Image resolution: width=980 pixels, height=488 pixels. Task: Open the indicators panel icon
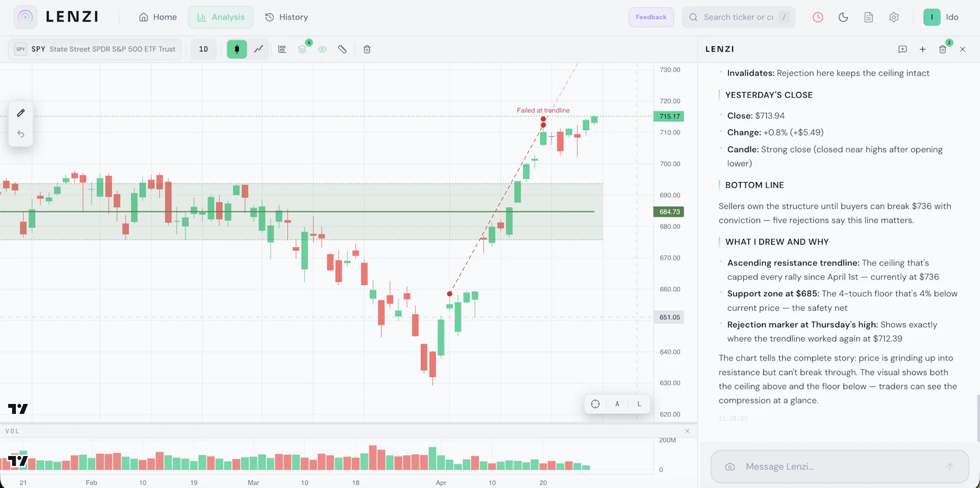(x=282, y=49)
